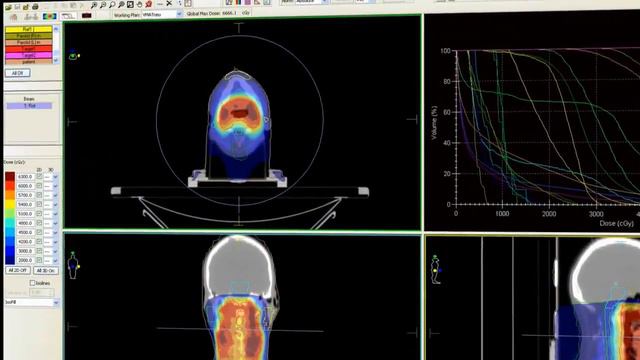Toggle 2D checkbox for 6300.0 dose level
The width and height of the screenshot is (640, 360).
[39, 176]
